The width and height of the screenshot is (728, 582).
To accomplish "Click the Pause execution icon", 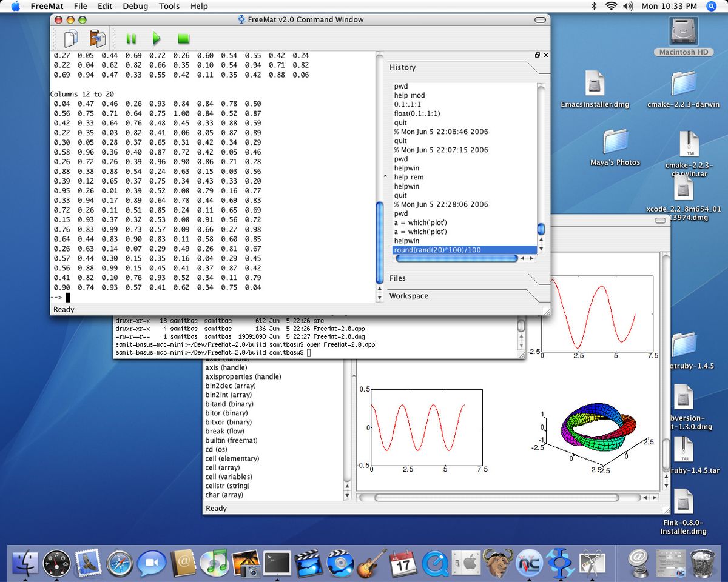I will pyautogui.click(x=131, y=38).
